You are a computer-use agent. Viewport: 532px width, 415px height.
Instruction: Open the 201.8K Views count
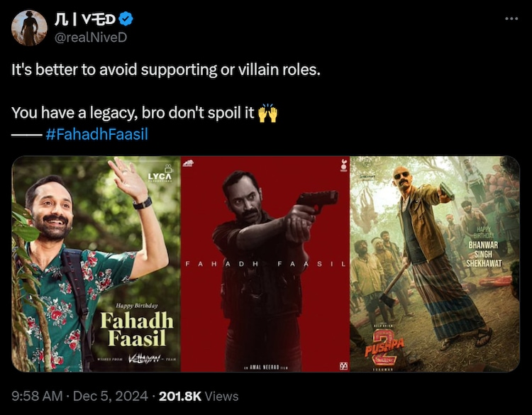point(199,396)
